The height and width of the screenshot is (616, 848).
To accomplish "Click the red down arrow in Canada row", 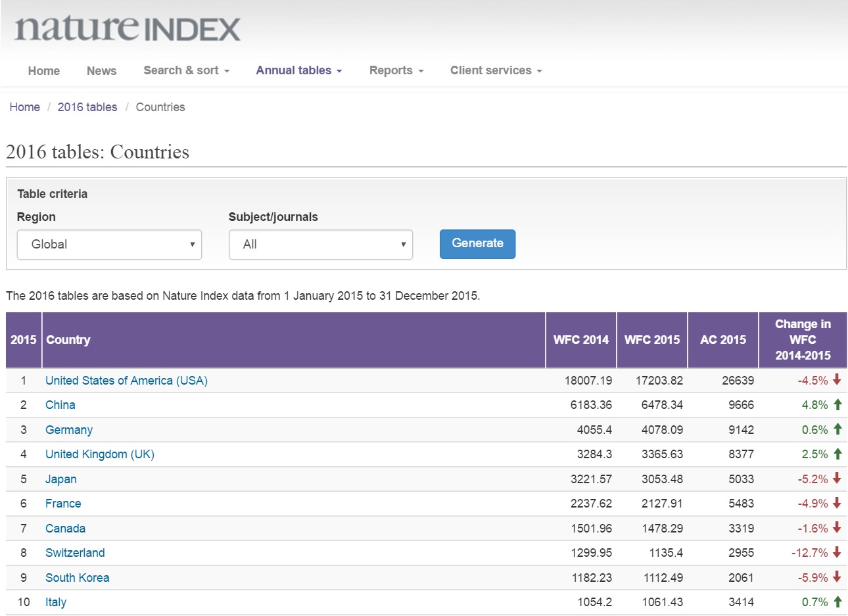I will pyautogui.click(x=837, y=528).
